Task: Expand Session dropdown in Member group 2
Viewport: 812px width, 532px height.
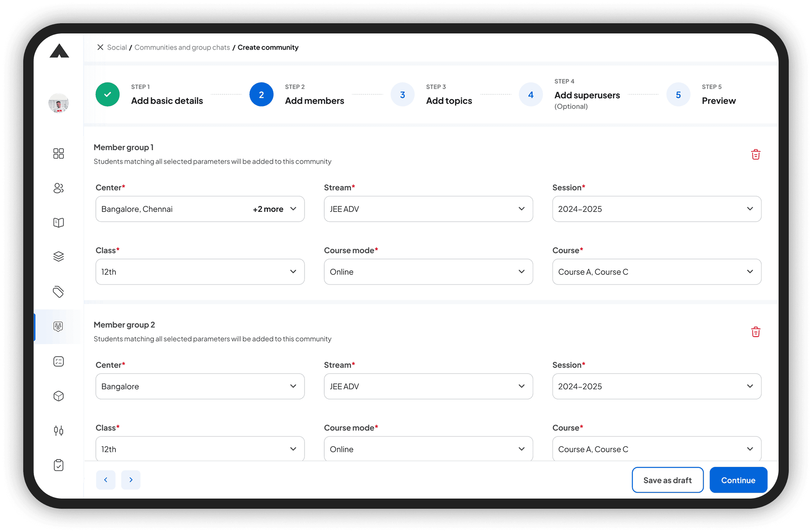Action: [657, 386]
